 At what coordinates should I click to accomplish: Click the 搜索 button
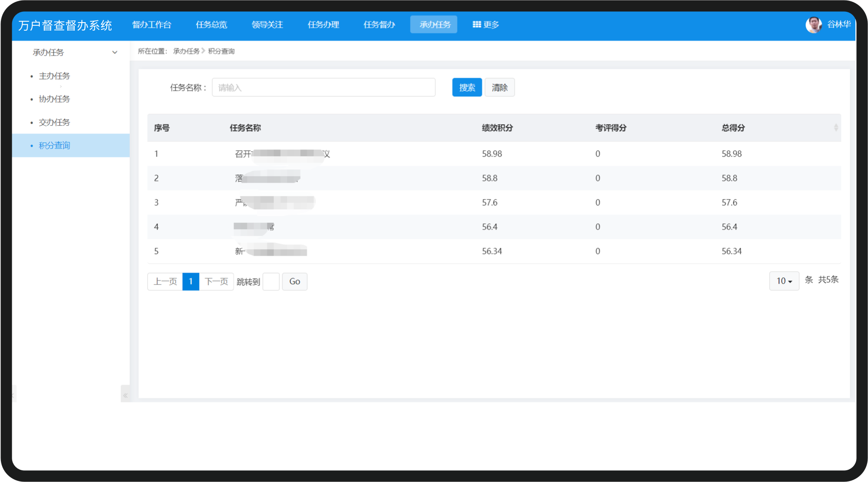pyautogui.click(x=467, y=87)
